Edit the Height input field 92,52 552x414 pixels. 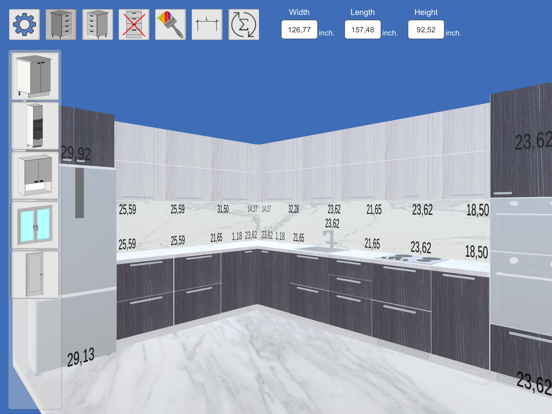(426, 30)
